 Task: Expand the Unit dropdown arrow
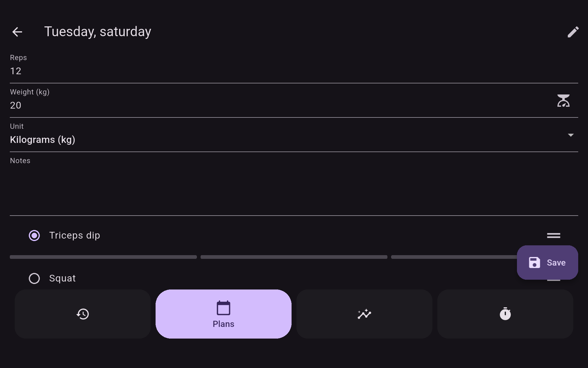(x=571, y=135)
